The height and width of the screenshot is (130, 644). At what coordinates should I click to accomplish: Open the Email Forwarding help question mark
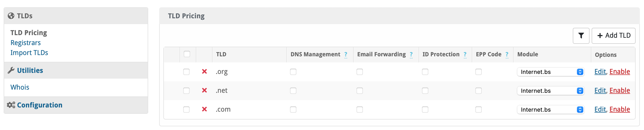pos(411,55)
